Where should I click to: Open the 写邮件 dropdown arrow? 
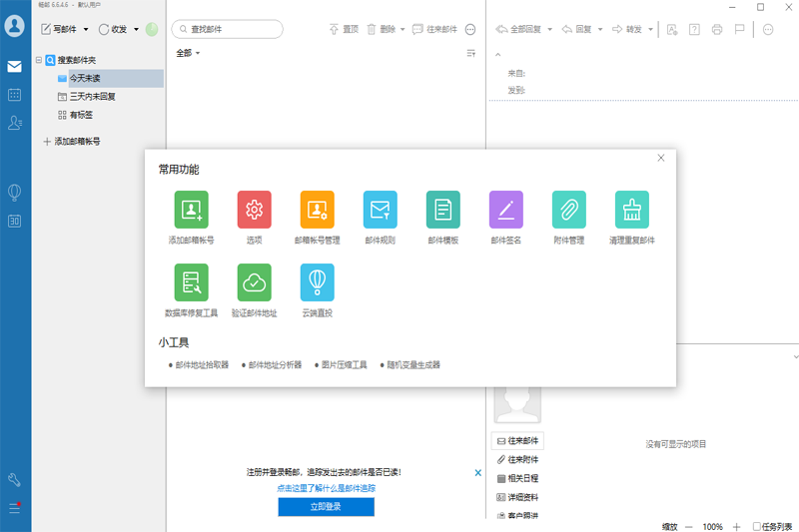(86, 30)
